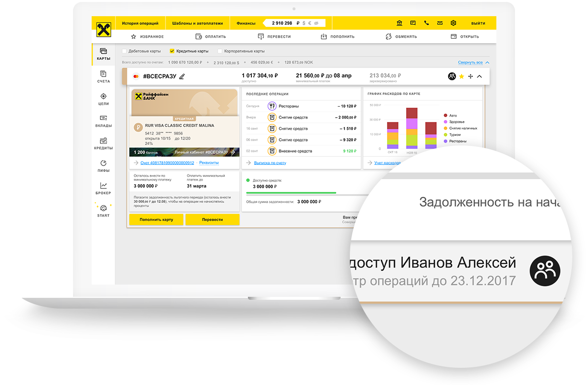Enable the Дебетовые карты checkbox
The width and height of the screenshot is (588, 385).
point(124,51)
